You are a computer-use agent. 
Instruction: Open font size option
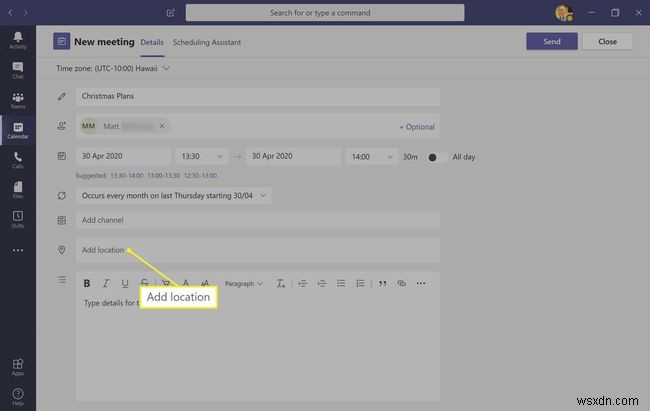pos(205,283)
